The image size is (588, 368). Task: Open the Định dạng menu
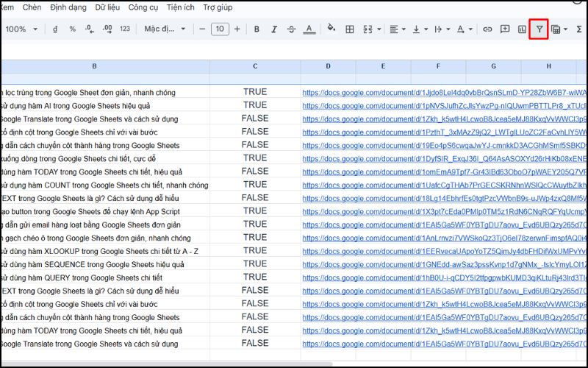click(68, 7)
